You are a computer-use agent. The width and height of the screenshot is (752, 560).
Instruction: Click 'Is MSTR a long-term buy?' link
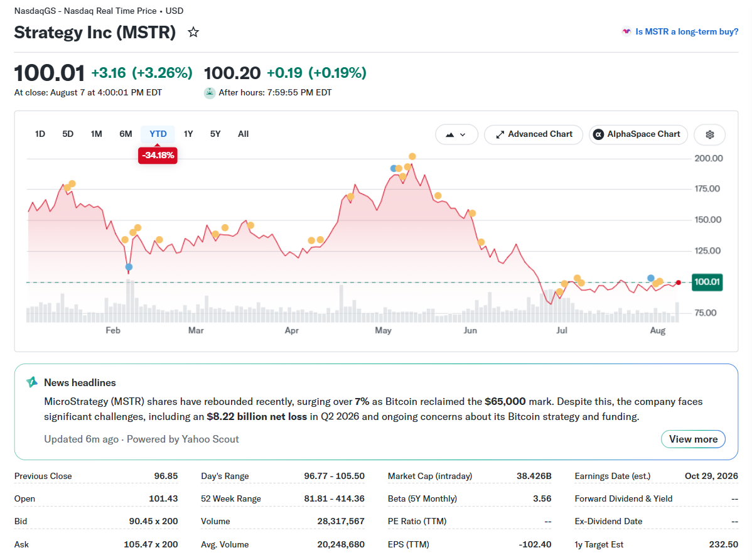point(687,31)
